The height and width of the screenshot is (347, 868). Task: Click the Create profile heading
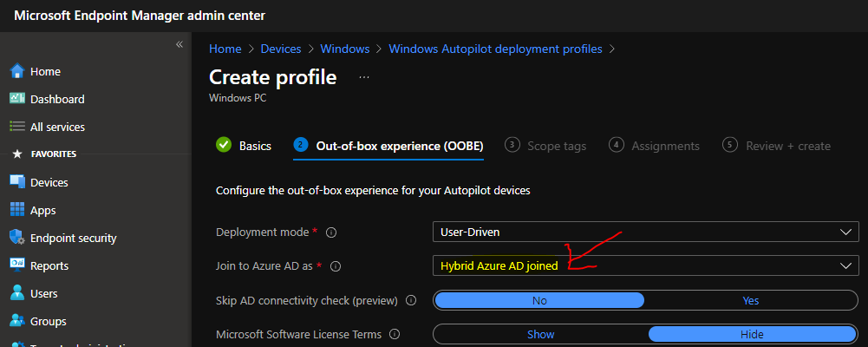pos(272,77)
